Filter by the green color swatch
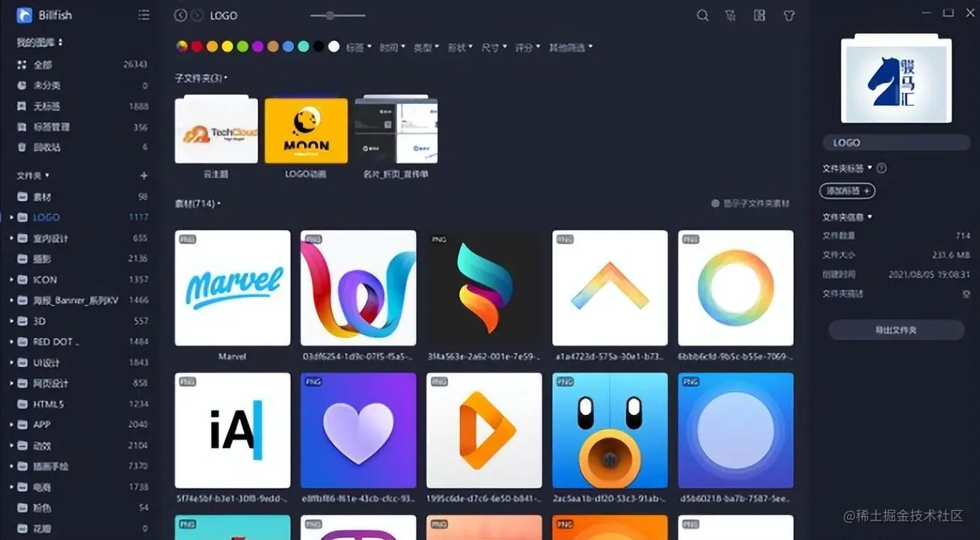The image size is (980, 540). click(x=242, y=46)
